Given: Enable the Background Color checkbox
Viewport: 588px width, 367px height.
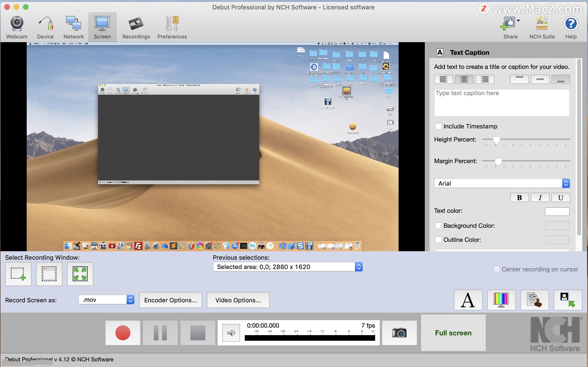Looking at the screenshot, I should [438, 226].
